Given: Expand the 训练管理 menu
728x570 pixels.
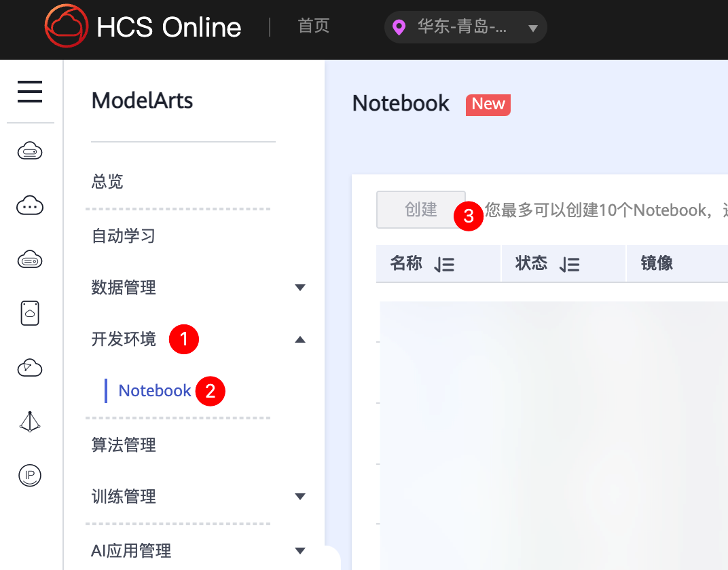Looking at the screenshot, I should click(x=300, y=497).
